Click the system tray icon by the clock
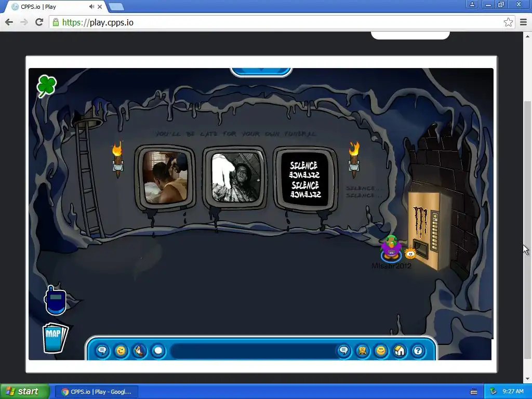 coord(494,392)
